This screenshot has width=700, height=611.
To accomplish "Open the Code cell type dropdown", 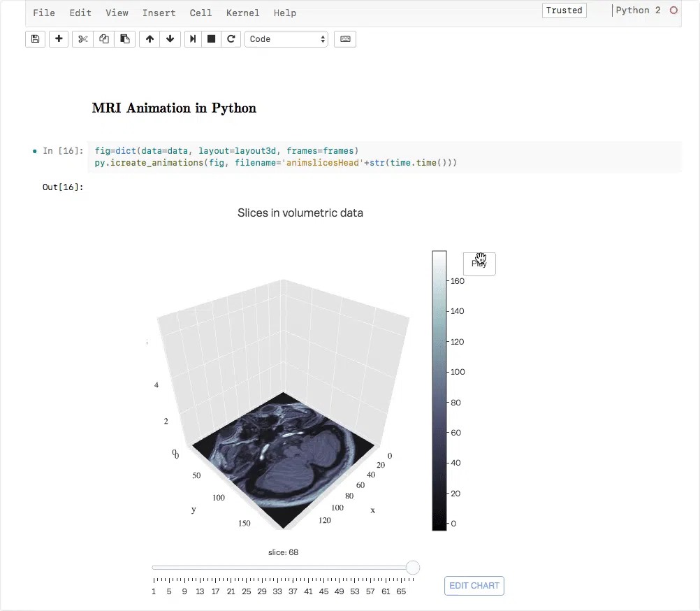I will [x=286, y=39].
